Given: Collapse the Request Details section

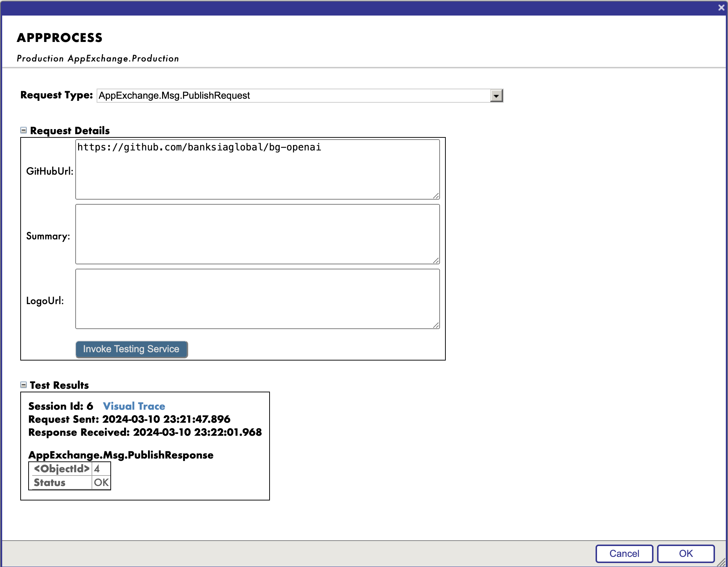Looking at the screenshot, I should [x=24, y=130].
